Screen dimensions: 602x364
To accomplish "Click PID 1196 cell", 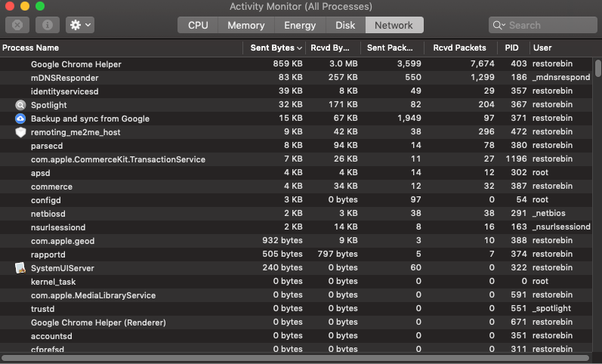I will point(516,159).
